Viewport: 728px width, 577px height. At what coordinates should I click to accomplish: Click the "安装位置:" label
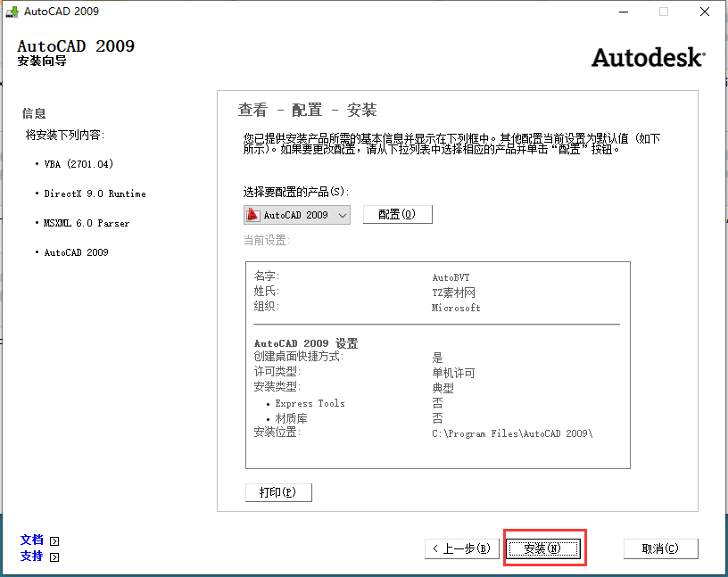point(277,433)
